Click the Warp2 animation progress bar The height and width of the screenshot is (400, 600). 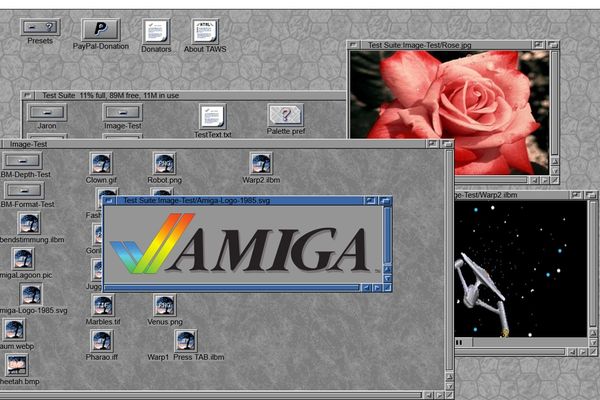[530, 342]
